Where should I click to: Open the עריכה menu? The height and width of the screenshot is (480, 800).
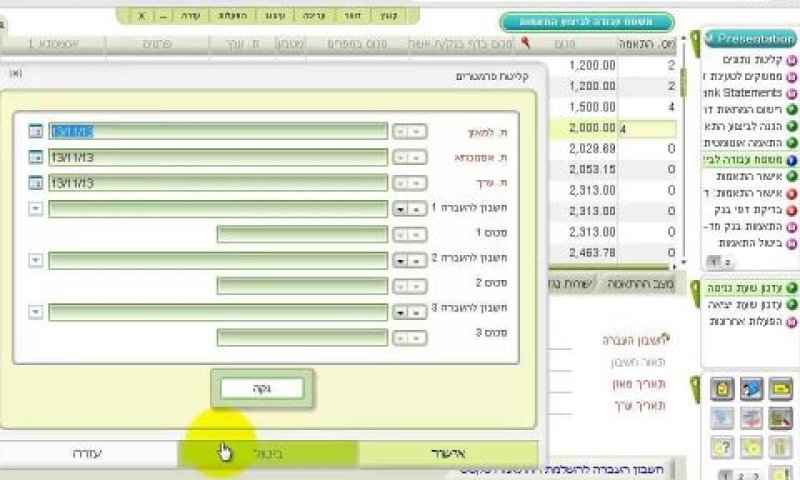pyautogui.click(x=314, y=16)
